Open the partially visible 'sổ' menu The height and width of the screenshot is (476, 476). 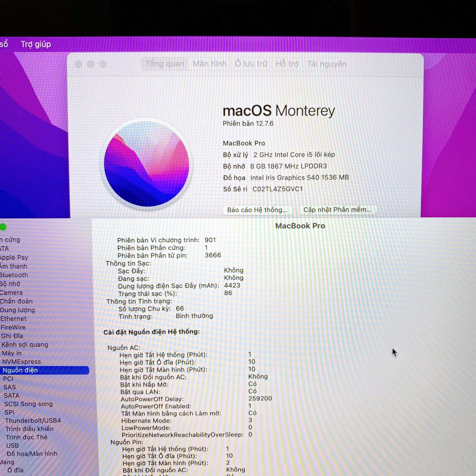click(x=4, y=44)
